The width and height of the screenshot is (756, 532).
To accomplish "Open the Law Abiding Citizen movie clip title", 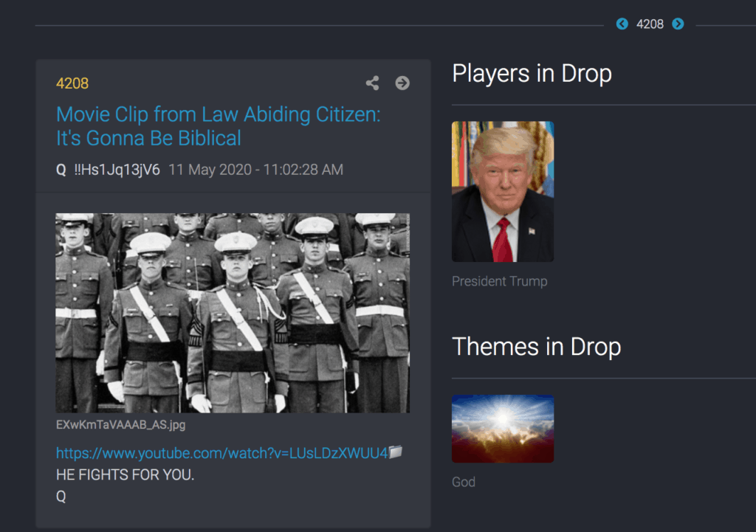I will pos(219,126).
